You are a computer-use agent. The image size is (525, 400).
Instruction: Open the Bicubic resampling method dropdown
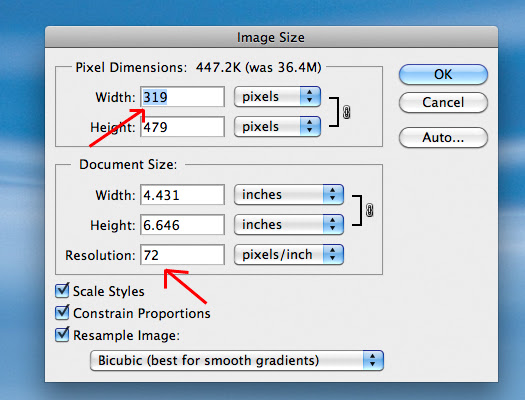[237, 361]
